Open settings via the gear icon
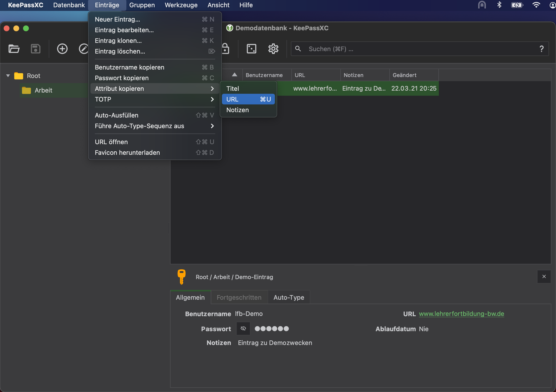Image resolution: width=556 pixels, height=392 pixels. tap(273, 49)
